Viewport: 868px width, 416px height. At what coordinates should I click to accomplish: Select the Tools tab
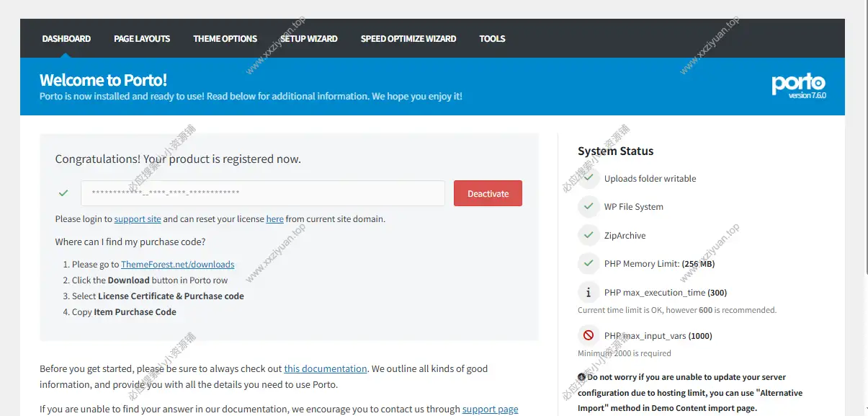(492, 39)
